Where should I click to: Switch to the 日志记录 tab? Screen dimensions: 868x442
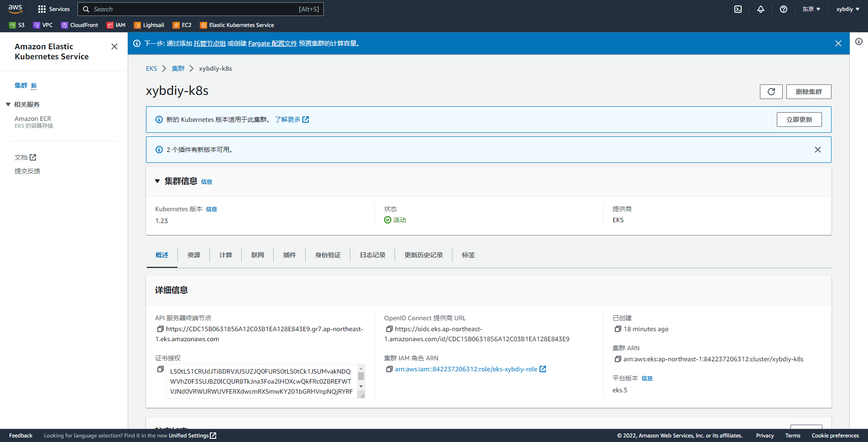tap(373, 255)
